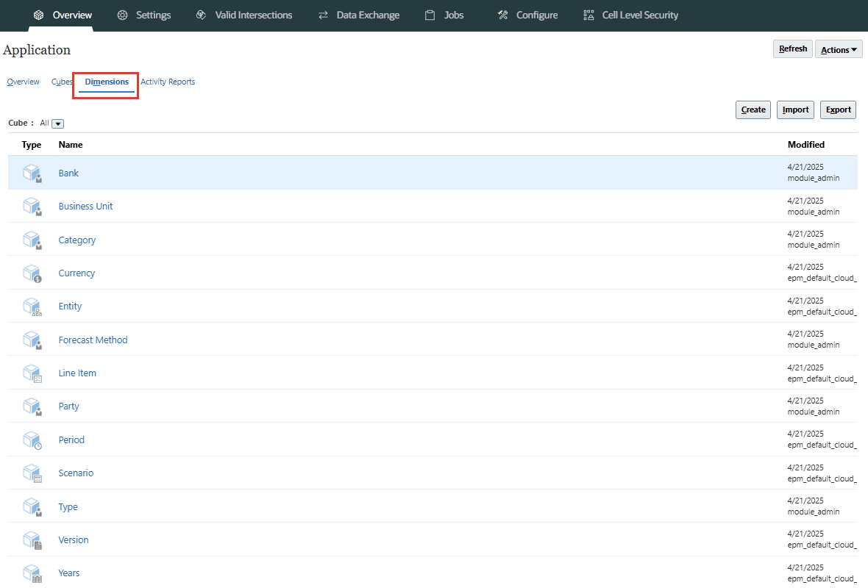Click the Entity dimension type icon
This screenshot has height=588, width=868.
pos(32,306)
